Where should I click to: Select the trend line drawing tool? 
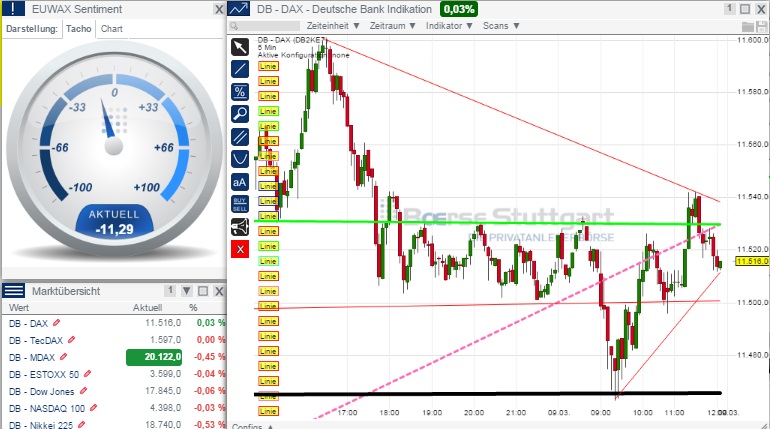[240, 69]
